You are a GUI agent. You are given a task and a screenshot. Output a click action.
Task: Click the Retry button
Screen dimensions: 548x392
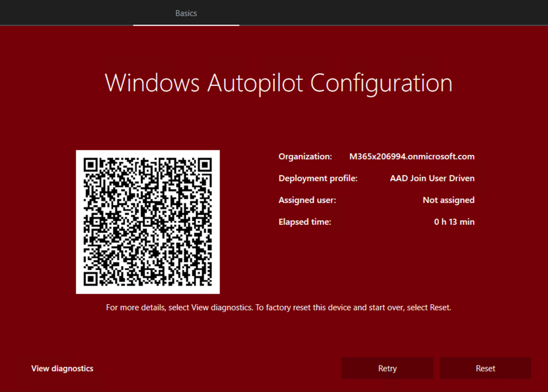click(x=387, y=368)
